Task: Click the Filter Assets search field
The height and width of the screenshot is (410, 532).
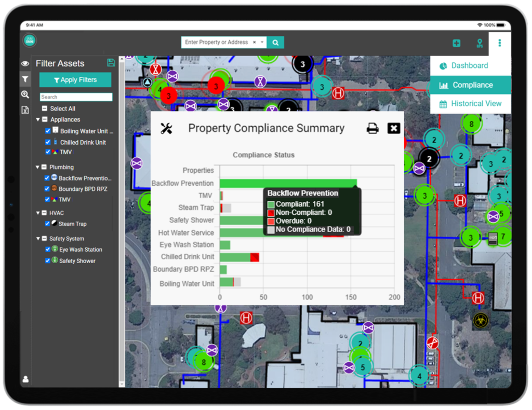Action: (x=76, y=97)
